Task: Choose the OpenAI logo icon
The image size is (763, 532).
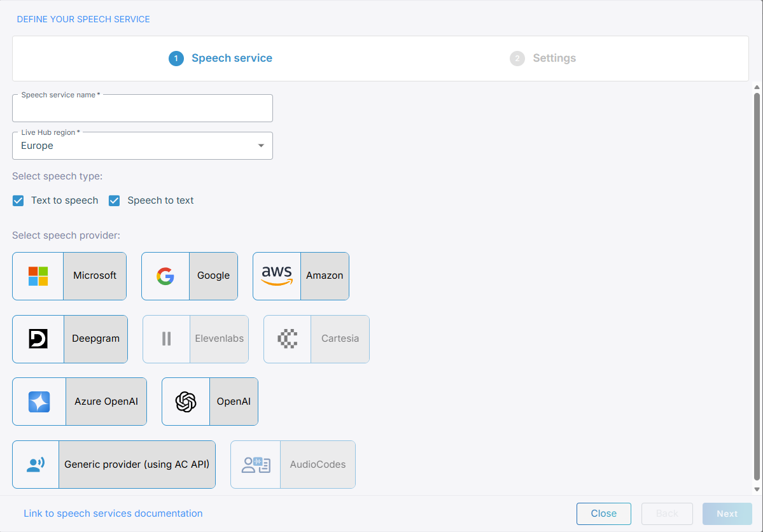Action: [186, 402]
